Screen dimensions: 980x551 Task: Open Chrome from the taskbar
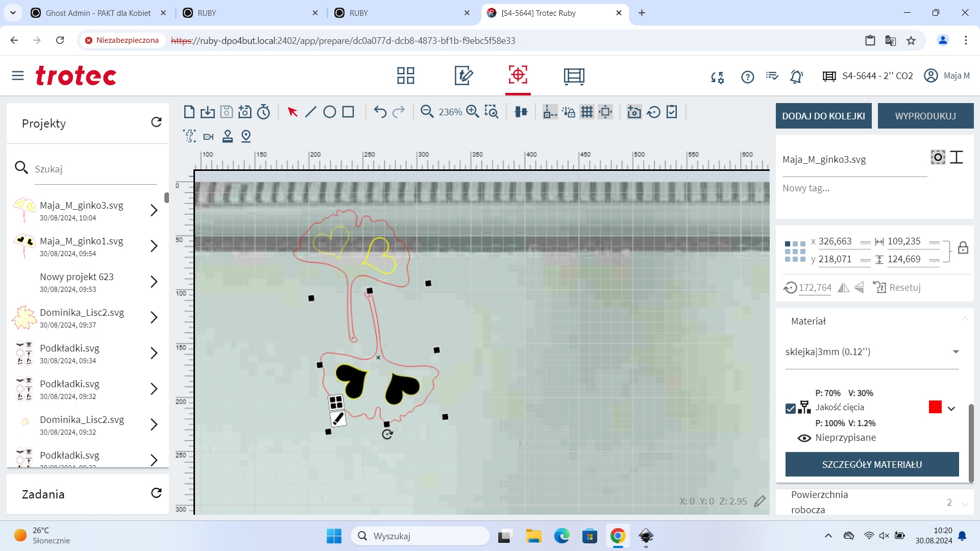click(x=618, y=536)
